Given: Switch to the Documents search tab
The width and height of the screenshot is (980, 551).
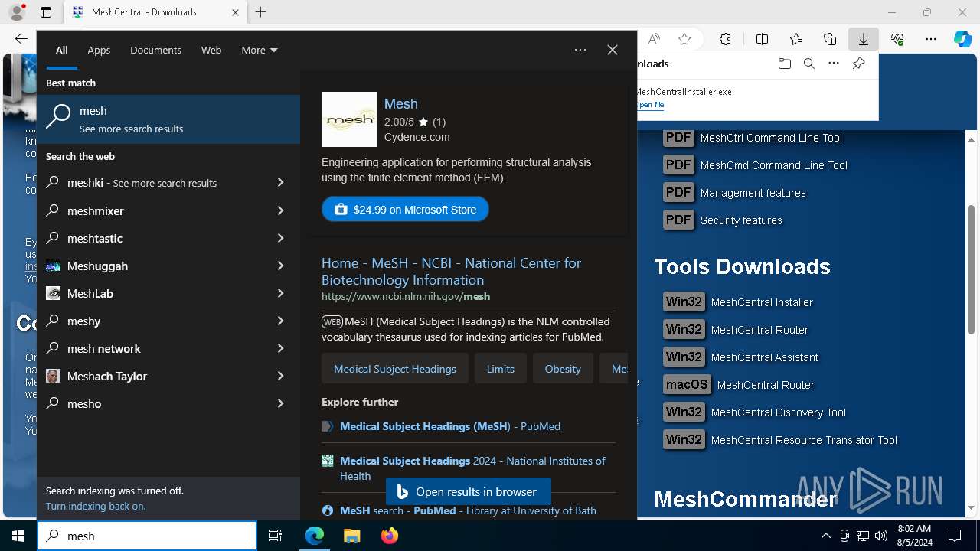Looking at the screenshot, I should [155, 50].
